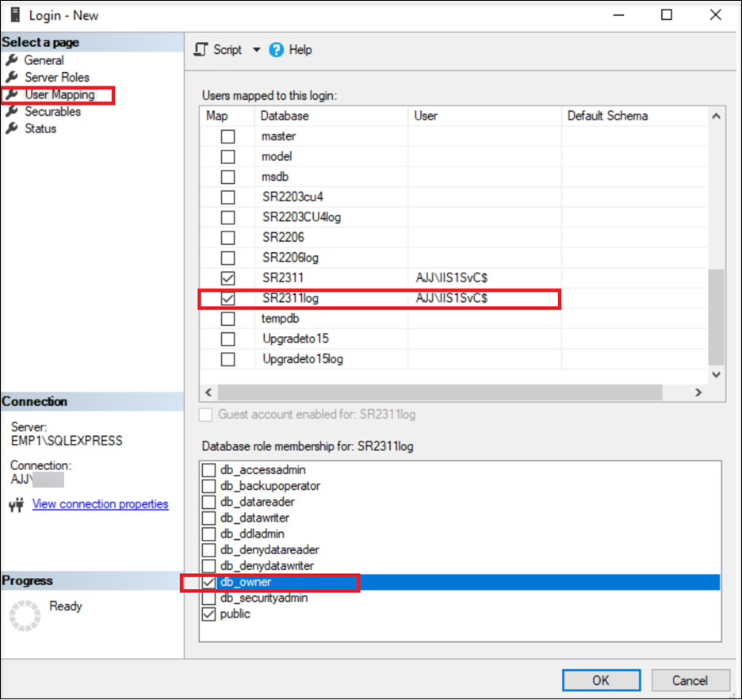Open View connection properties link
742x700 pixels.
100,503
